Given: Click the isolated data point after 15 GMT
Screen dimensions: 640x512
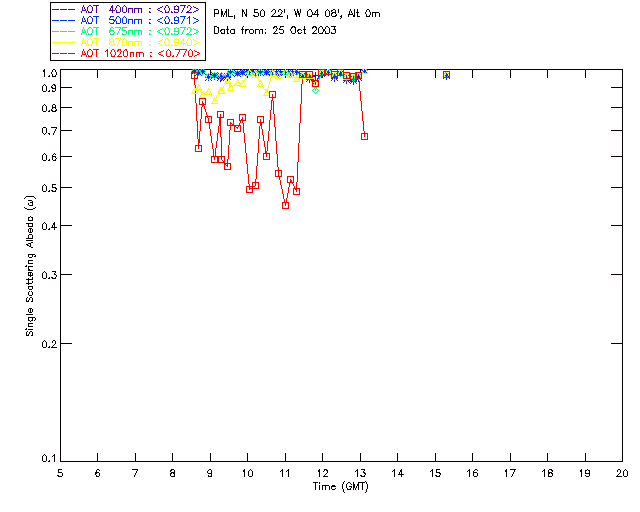Looking at the screenshot, I should 447,75.
